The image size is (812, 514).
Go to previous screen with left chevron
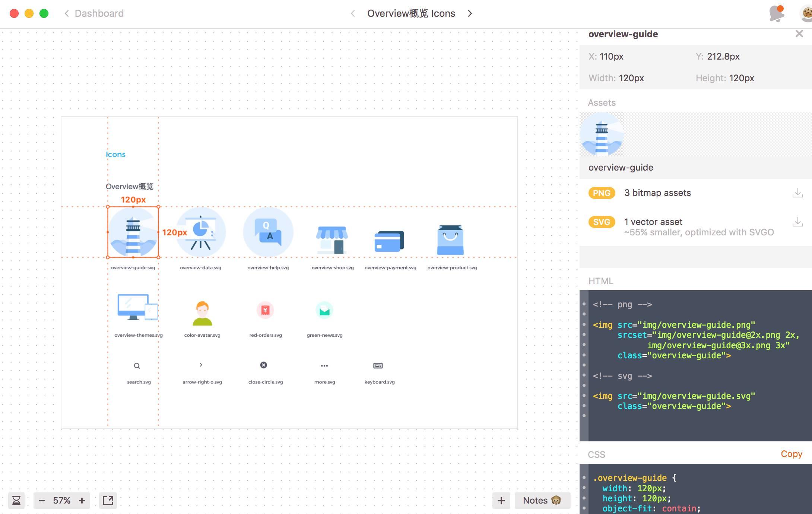click(353, 14)
